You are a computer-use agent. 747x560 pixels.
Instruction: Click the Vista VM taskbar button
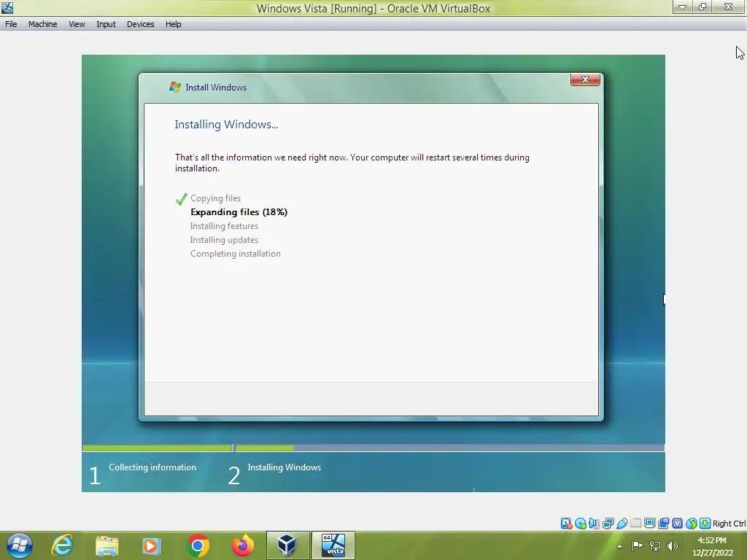(333, 545)
